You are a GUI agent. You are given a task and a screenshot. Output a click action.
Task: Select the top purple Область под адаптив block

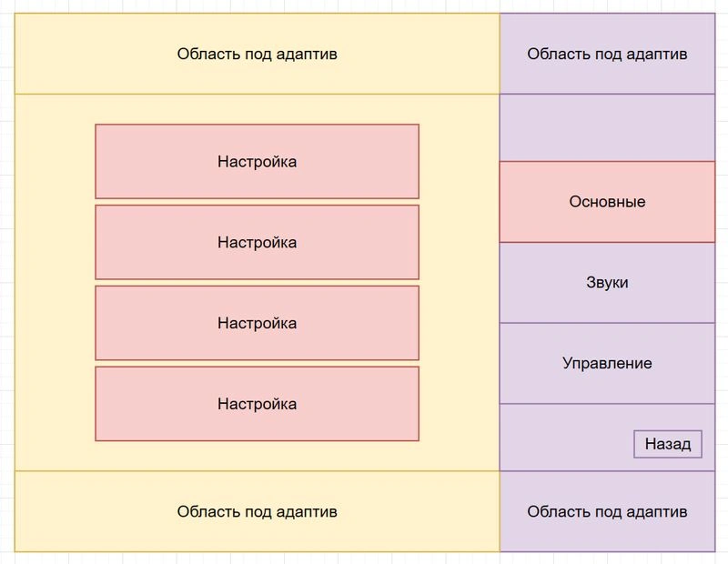point(607,54)
